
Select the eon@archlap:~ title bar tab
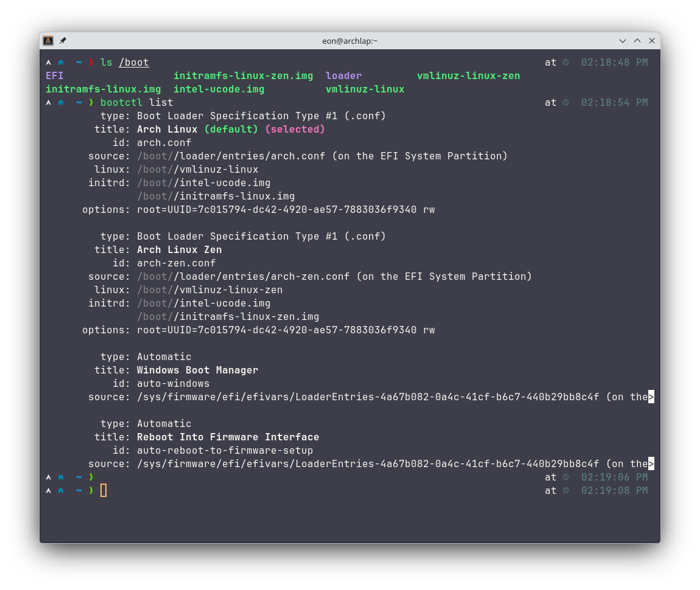[350, 41]
